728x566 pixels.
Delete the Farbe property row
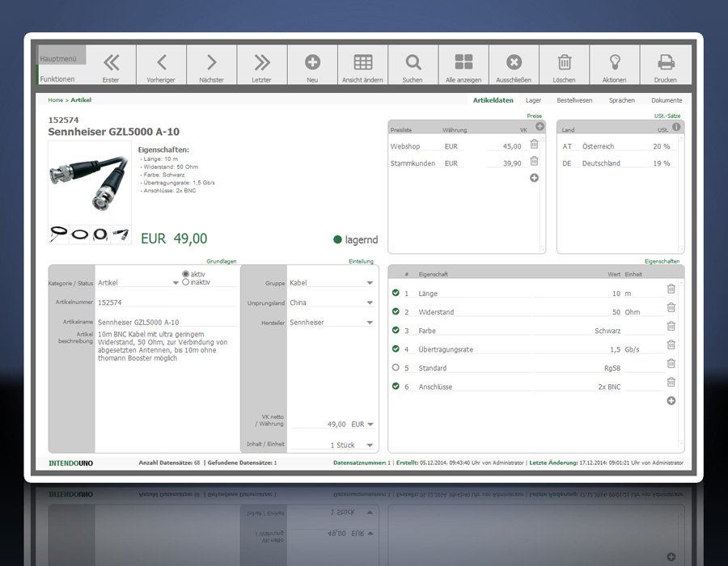[x=671, y=326]
